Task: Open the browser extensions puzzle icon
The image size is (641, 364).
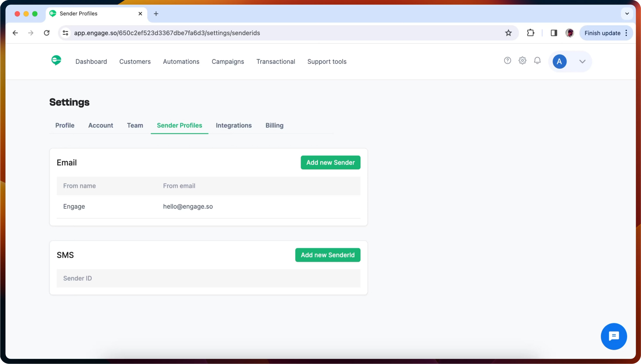Action: (531, 33)
